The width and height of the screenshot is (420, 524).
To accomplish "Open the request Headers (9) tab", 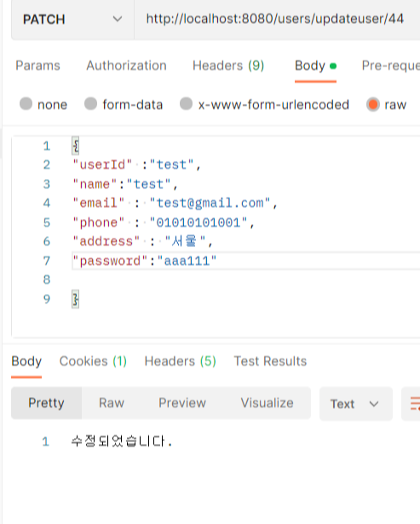I will pos(228,66).
